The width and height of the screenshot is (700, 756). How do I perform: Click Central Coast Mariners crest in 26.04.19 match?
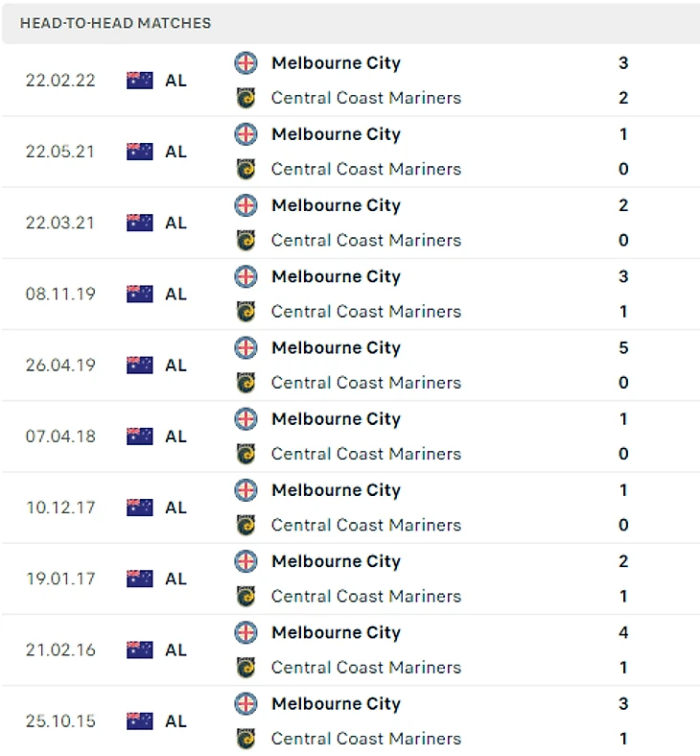coord(246,383)
